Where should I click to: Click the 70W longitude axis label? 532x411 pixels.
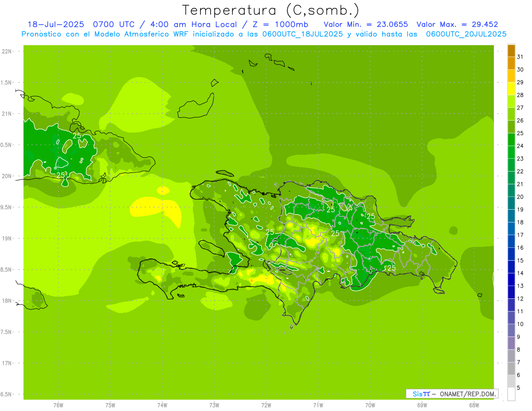[x=370, y=405]
